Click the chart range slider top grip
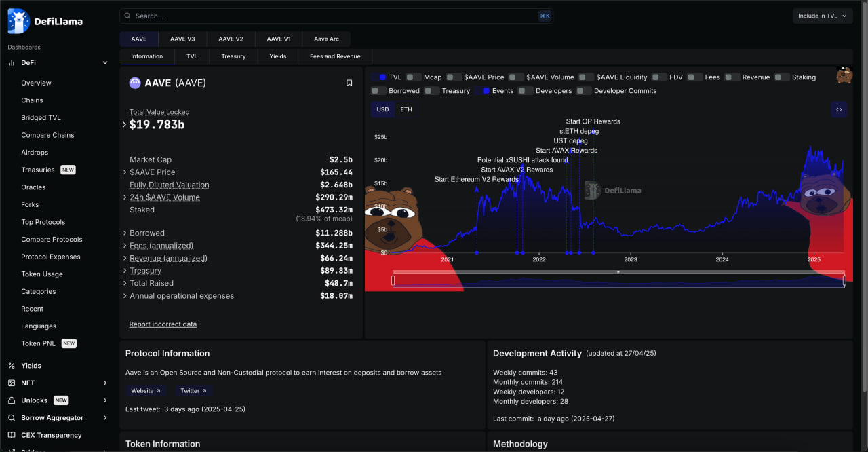Screen dimensions: 868x452 pyautogui.click(x=618, y=272)
